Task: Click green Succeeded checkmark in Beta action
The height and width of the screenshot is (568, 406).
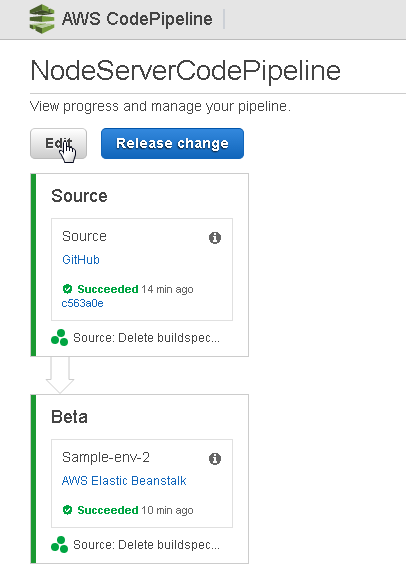Action: (67, 510)
